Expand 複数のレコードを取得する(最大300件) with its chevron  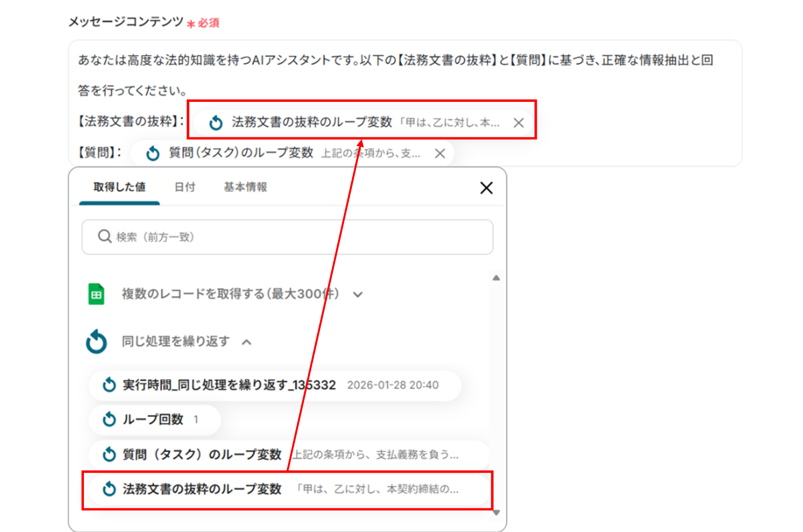pos(358,295)
